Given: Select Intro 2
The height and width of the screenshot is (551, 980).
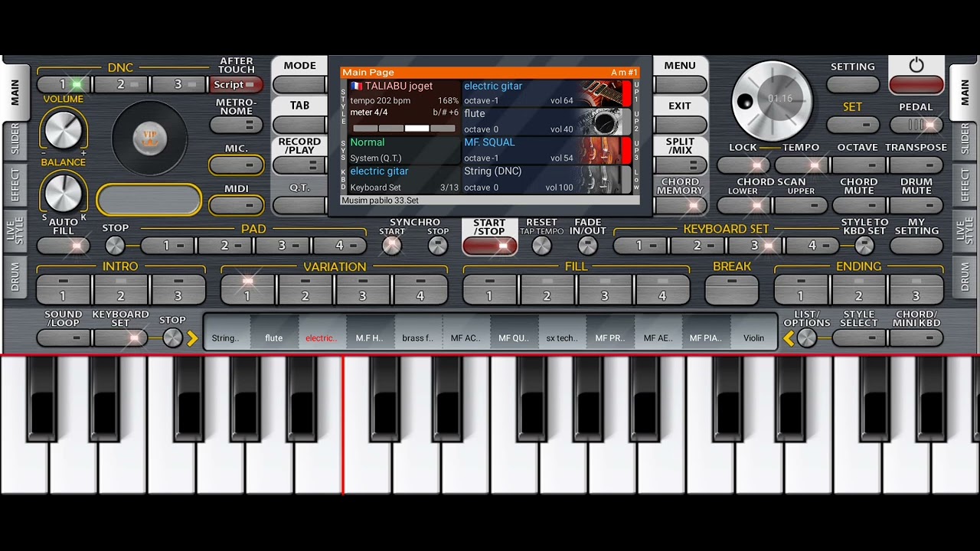Looking at the screenshot, I should [121, 289].
